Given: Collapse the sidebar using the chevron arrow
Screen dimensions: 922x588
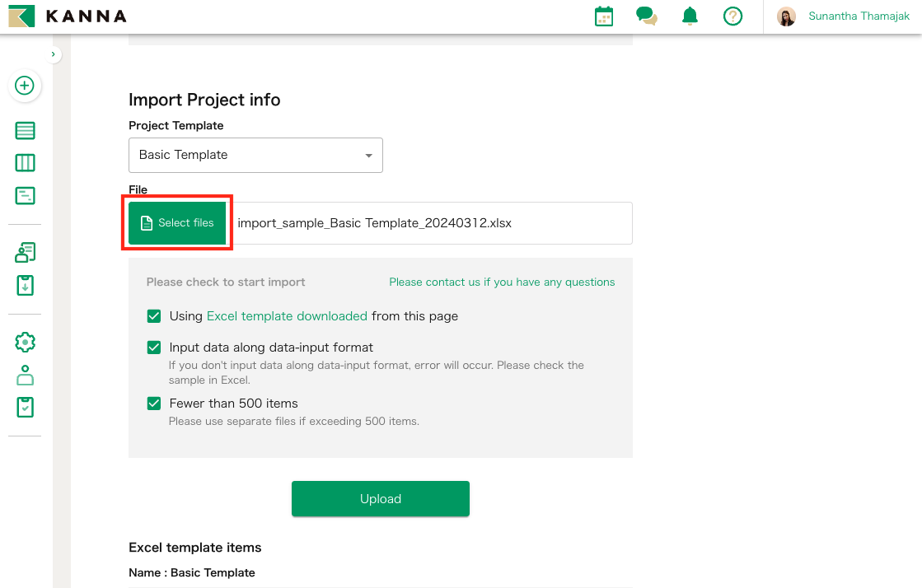Looking at the screenshot, I should point(54,54).
